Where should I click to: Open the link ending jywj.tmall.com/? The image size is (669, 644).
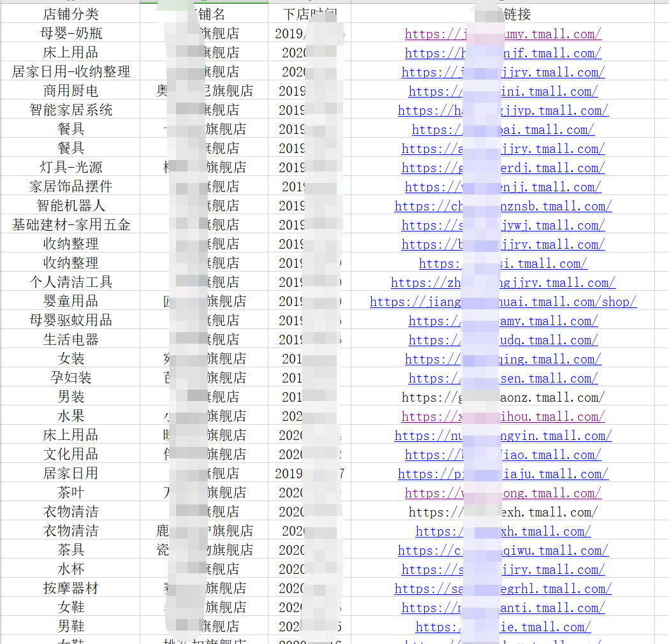[x=503, y=224]
